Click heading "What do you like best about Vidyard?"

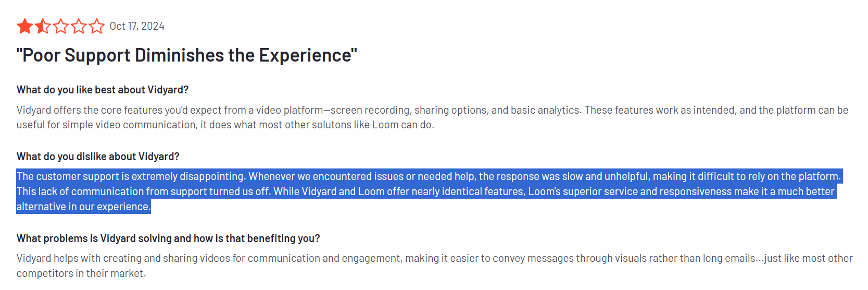pos(103,90)
